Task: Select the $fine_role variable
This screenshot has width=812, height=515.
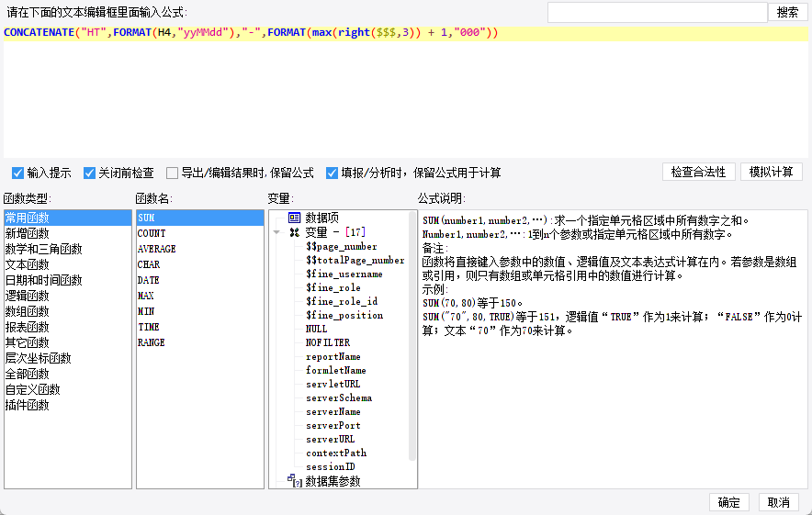Action: (333, 287)
